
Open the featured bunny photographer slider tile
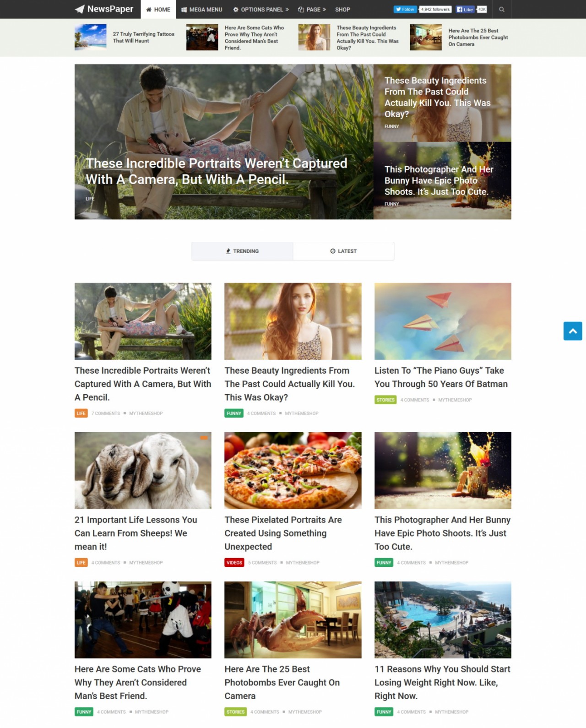coord(442,180)
